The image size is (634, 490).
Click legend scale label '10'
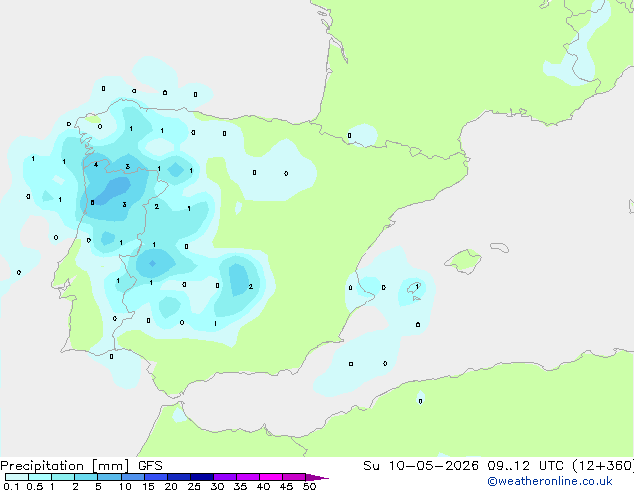point(125,486)
